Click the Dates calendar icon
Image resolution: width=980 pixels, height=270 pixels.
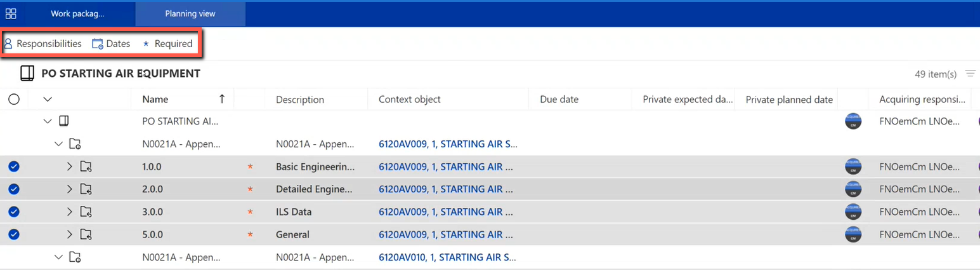pyautogui.click(x=98, y=44)
